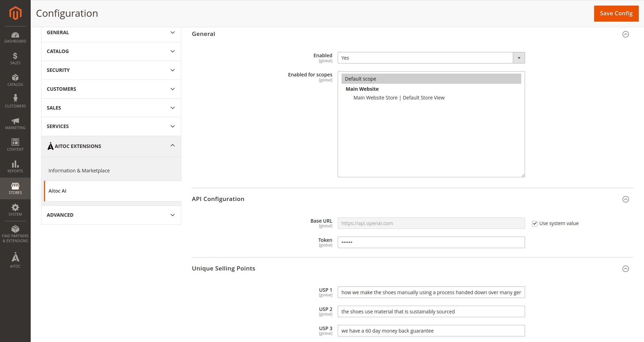
Task: Open the Enabled Yes dropdown
Action: 431,58
